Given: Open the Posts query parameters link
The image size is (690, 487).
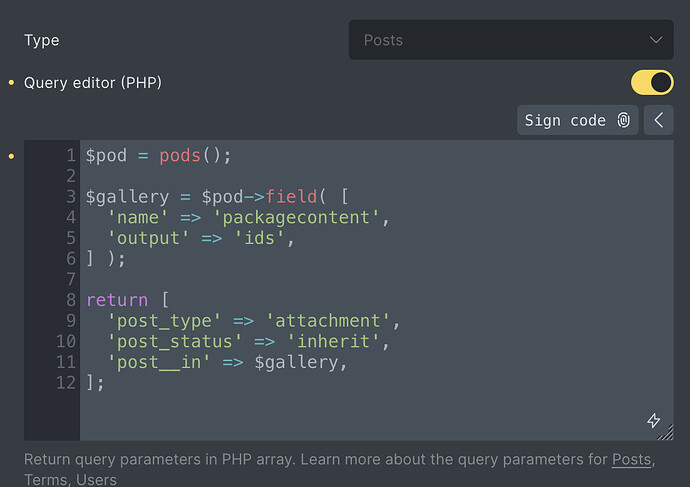Looking at the screenshot, I should pos(631,459).
